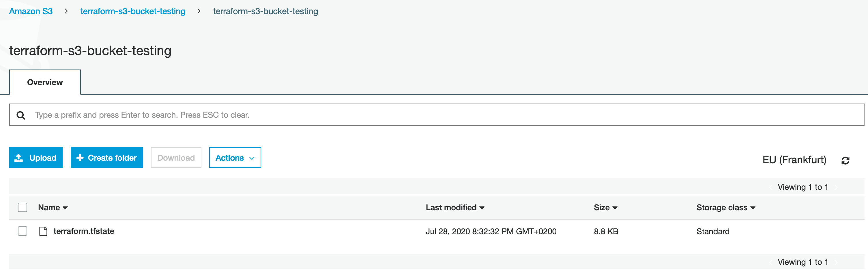Click the Download button
Screen dimensions: 868x274
pos(176,157)
